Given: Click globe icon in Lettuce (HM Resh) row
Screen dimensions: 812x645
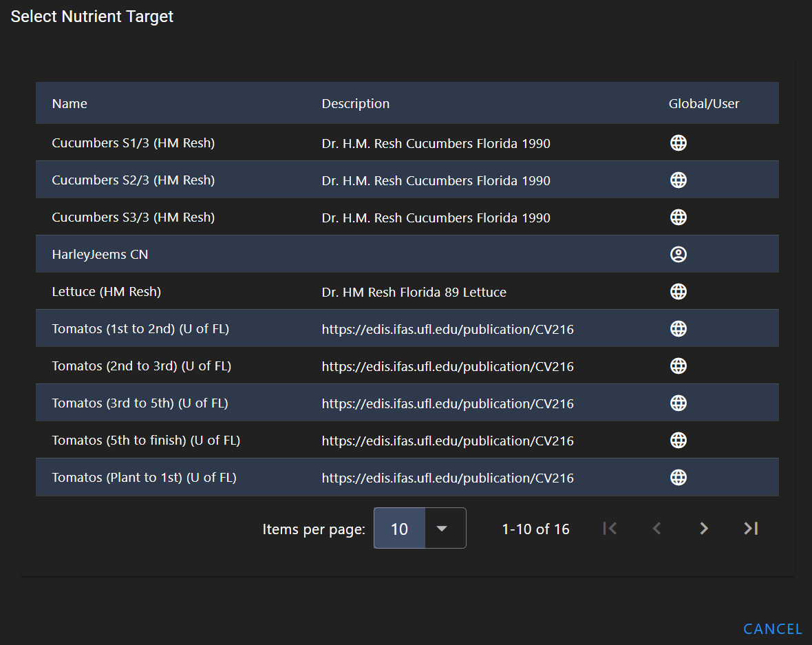Looking at the screenshot, I should [x=679, y=292].
